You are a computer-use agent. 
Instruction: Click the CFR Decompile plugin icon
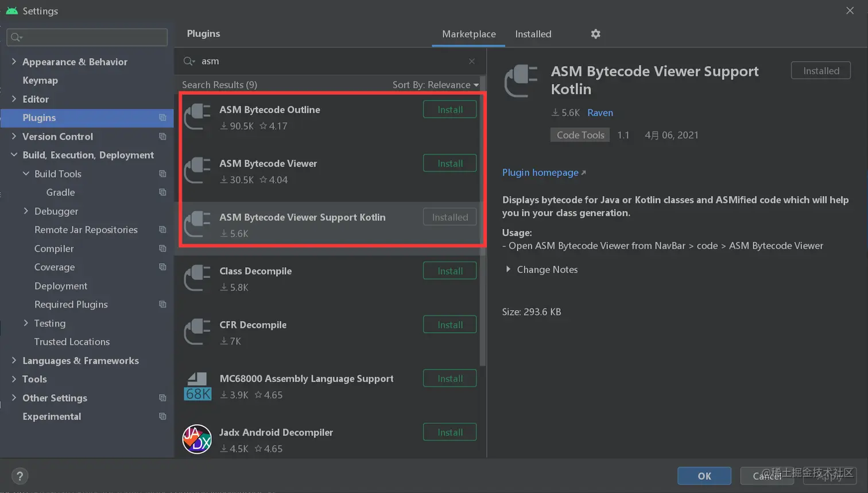pos(197,332)
